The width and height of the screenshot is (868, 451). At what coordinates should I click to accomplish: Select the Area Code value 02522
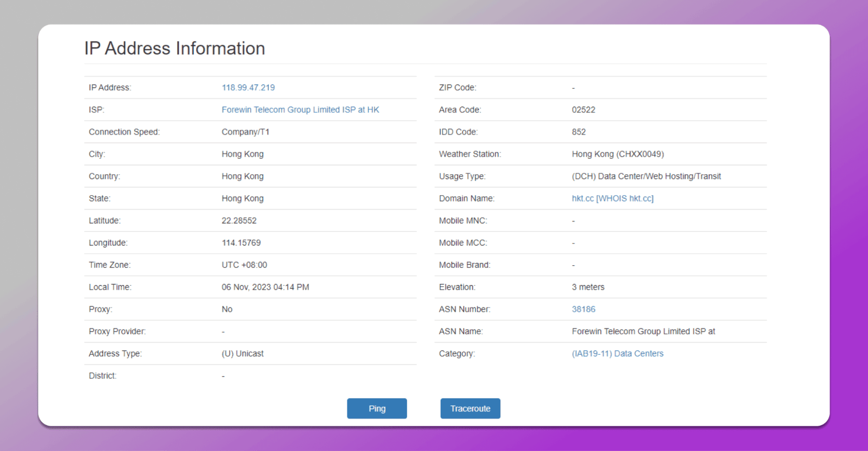583,110
